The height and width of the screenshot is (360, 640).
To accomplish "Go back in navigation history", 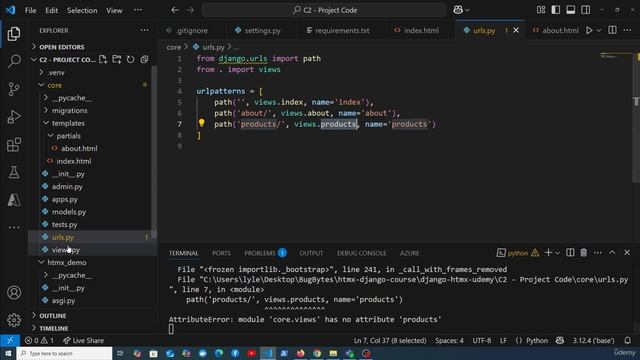I will click(175, 10).
